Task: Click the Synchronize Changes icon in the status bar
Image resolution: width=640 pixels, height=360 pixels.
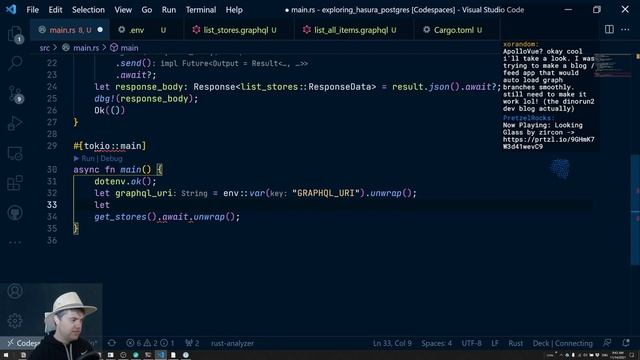Action: [111, 343]
